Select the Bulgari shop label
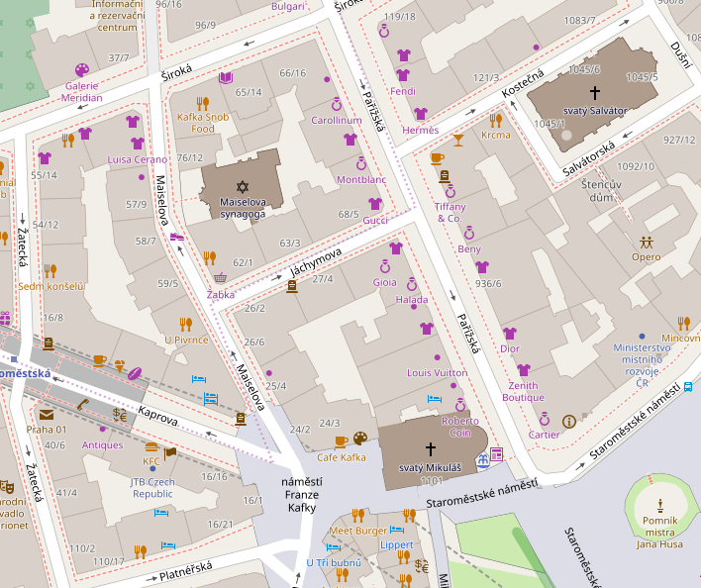The width and height of the screenshot is (701, 588). pos(288,7)
